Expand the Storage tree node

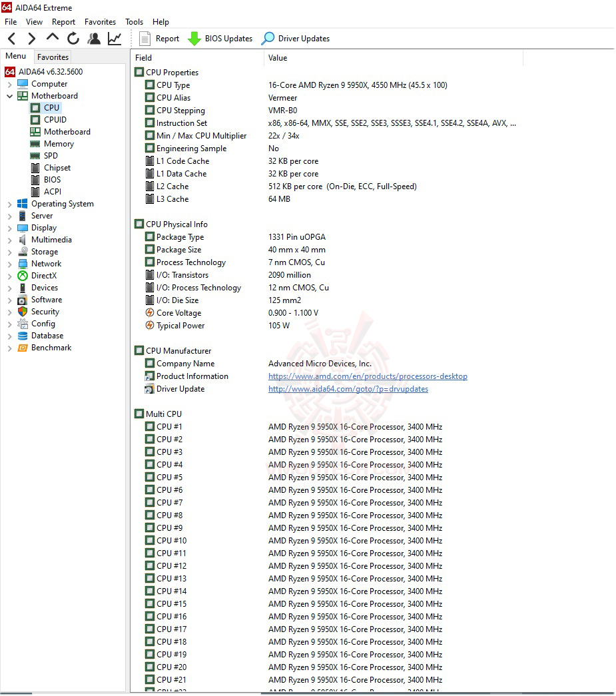pos(10,252)
